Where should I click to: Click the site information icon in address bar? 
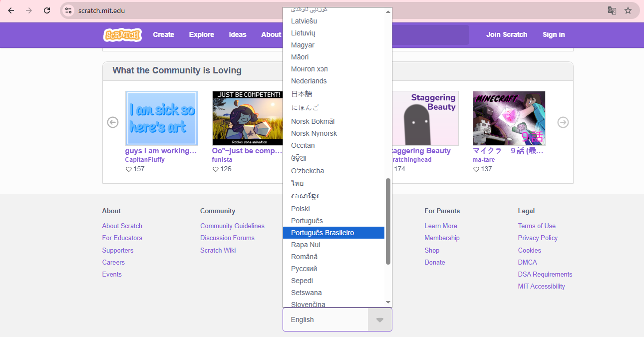click(69, 10)
